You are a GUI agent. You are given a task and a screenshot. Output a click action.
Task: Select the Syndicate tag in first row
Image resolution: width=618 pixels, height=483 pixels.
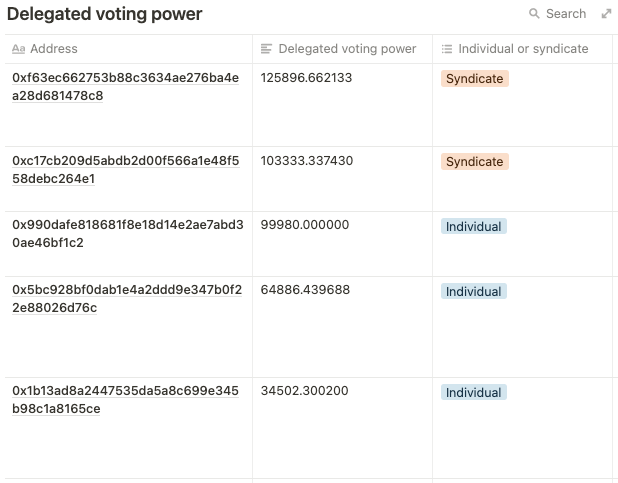pos(474,79)
